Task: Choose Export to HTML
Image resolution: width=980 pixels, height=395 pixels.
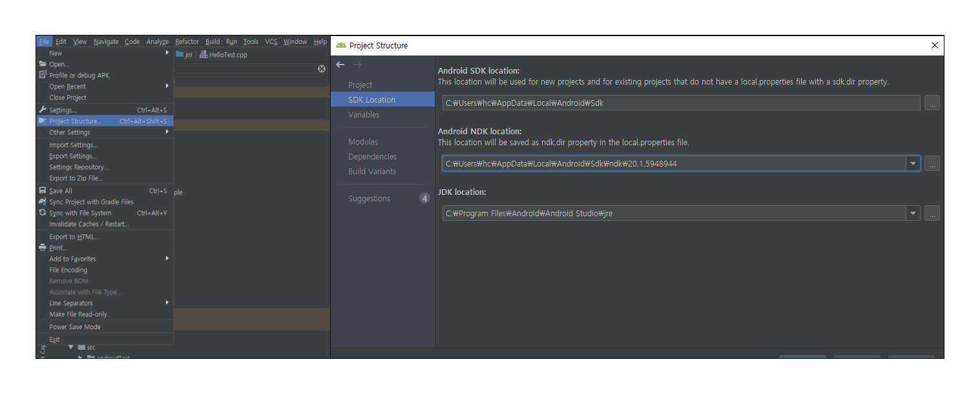Action: coord(74,237)
